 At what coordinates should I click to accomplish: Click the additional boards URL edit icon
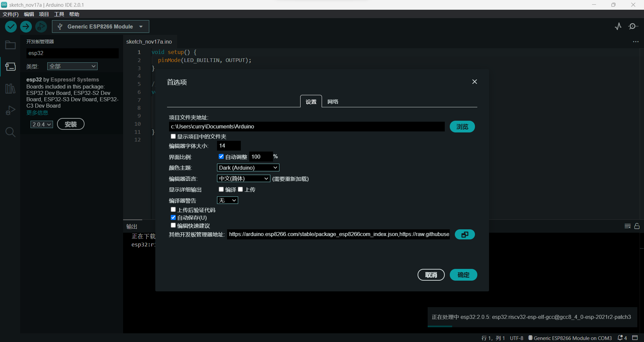coord(465,234)
